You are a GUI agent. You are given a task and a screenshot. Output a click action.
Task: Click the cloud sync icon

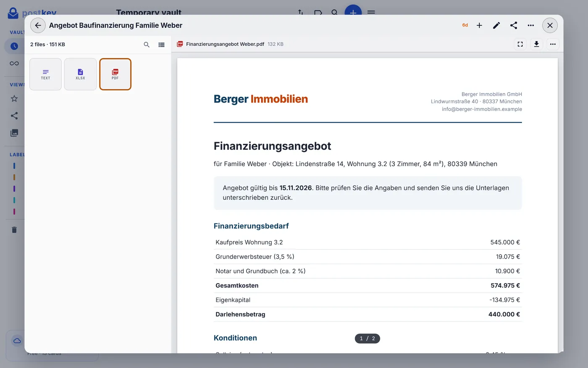[17, 341]
